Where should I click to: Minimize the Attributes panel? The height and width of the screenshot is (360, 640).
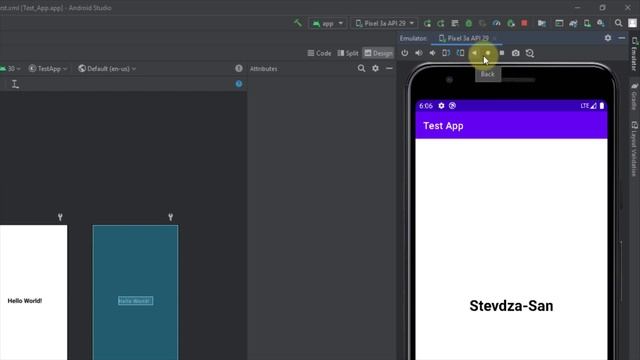coord(389,69)
